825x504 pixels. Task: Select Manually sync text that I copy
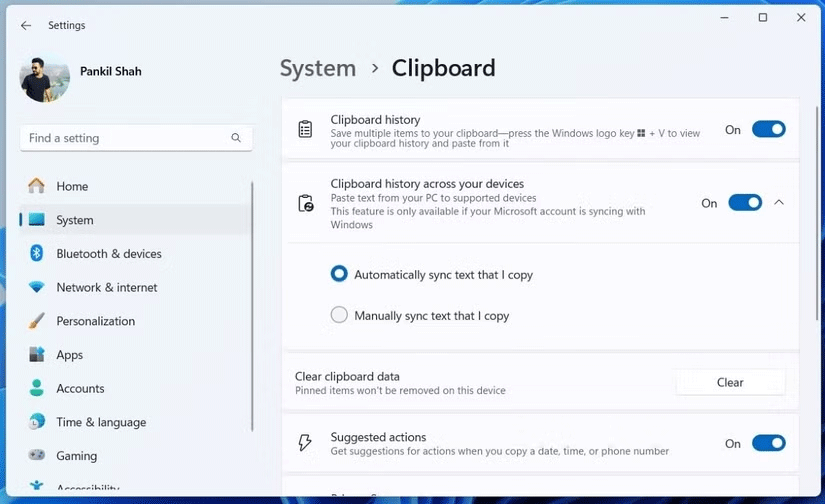tap(339, 315)
